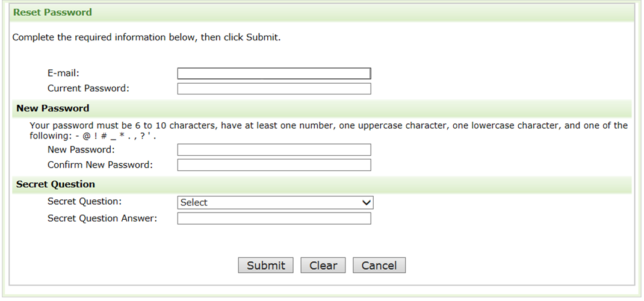Select the Confirm New Password input box
The height and width of the screenshot is (301, 644).
tap(274, 165)
